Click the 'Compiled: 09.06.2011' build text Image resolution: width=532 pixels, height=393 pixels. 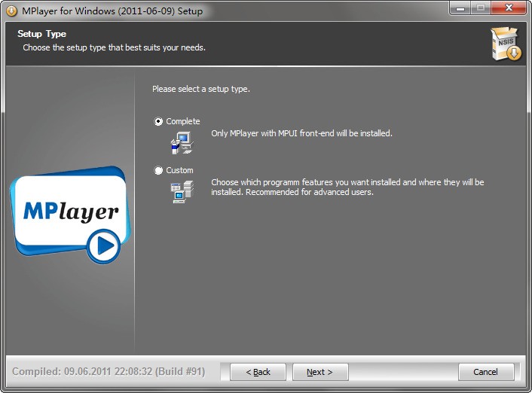[x=109, y=372]
